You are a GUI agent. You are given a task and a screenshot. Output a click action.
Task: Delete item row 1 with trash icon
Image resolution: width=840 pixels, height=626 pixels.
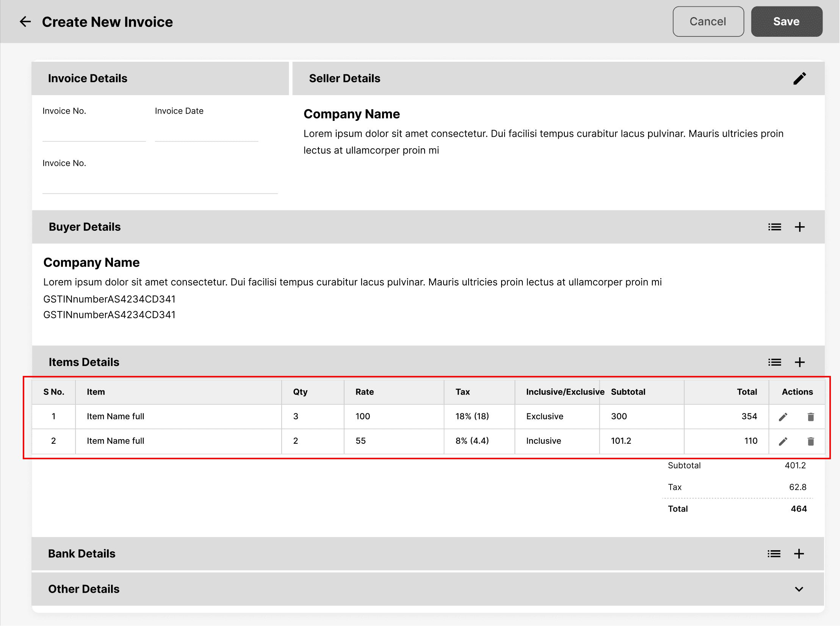click(810, 417)
